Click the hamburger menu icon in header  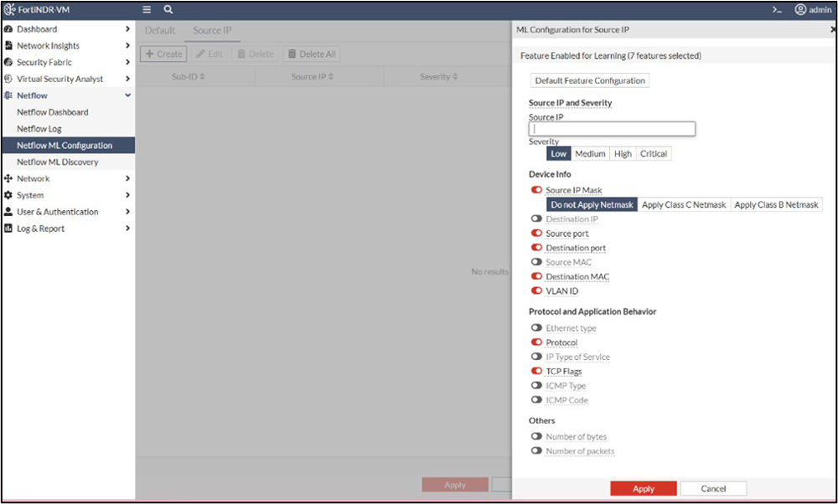coord(147,10)
